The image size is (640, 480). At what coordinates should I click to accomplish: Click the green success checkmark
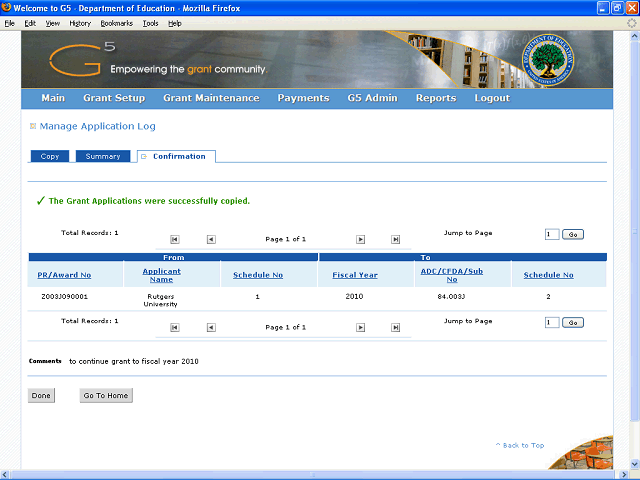click(x=40, y=200)
